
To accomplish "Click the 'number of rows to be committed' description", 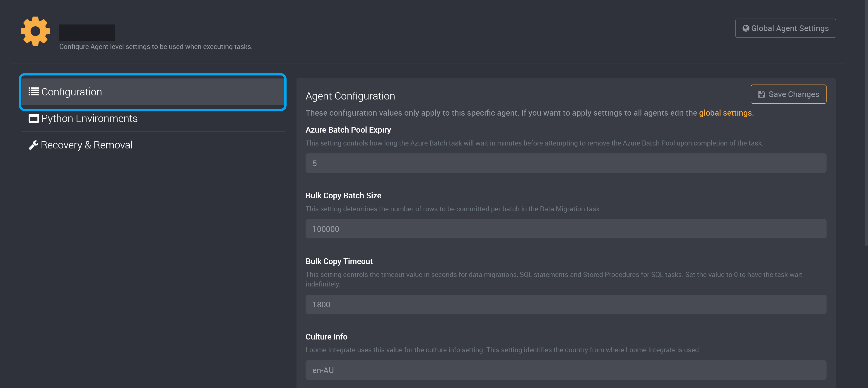I will (x=453, y=209).
